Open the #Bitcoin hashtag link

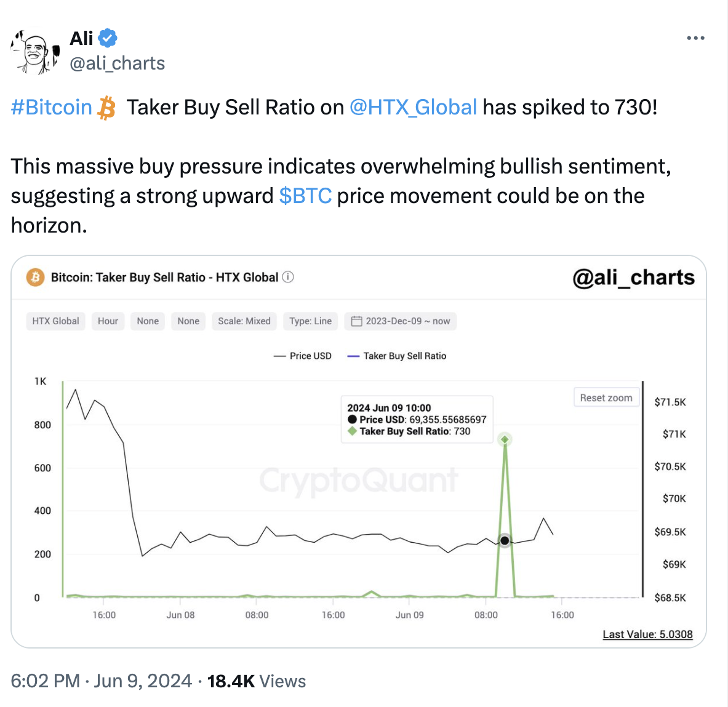point(52,107)
